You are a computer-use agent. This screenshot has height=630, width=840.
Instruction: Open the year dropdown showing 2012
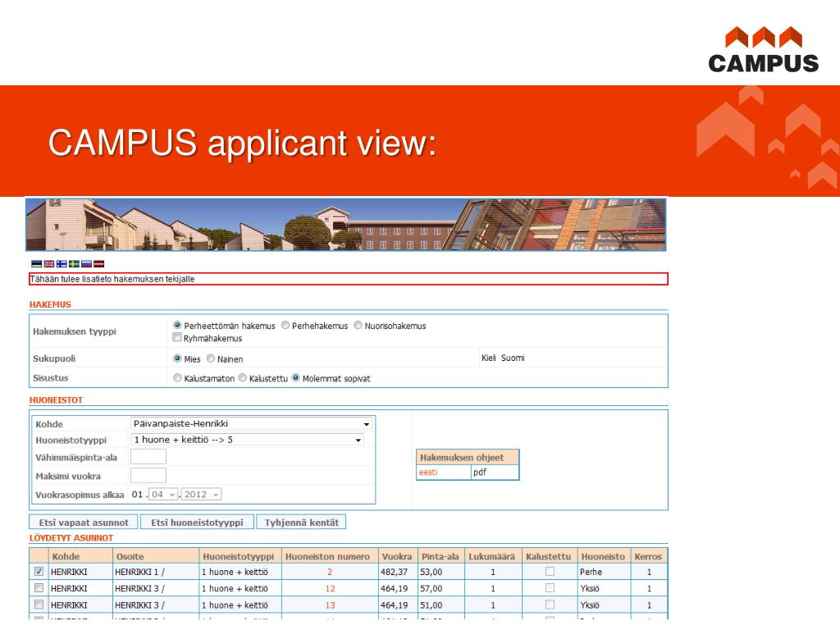click(201, 495)
